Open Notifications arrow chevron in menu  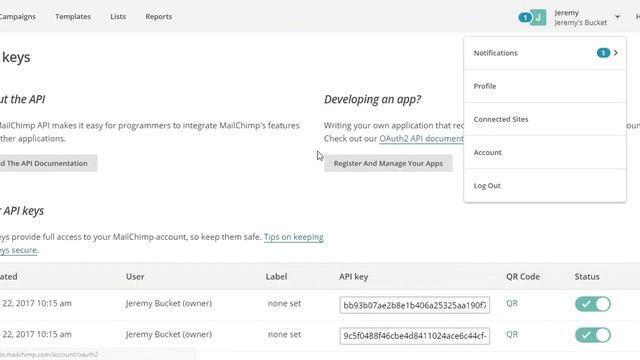[x=616, y=53]
